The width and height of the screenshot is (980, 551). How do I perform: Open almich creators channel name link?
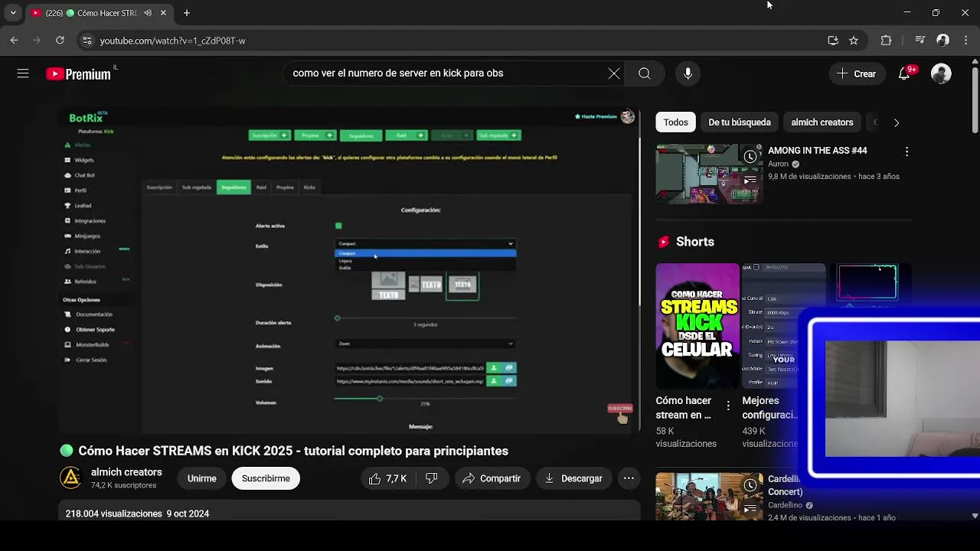(x=126, y=472)
